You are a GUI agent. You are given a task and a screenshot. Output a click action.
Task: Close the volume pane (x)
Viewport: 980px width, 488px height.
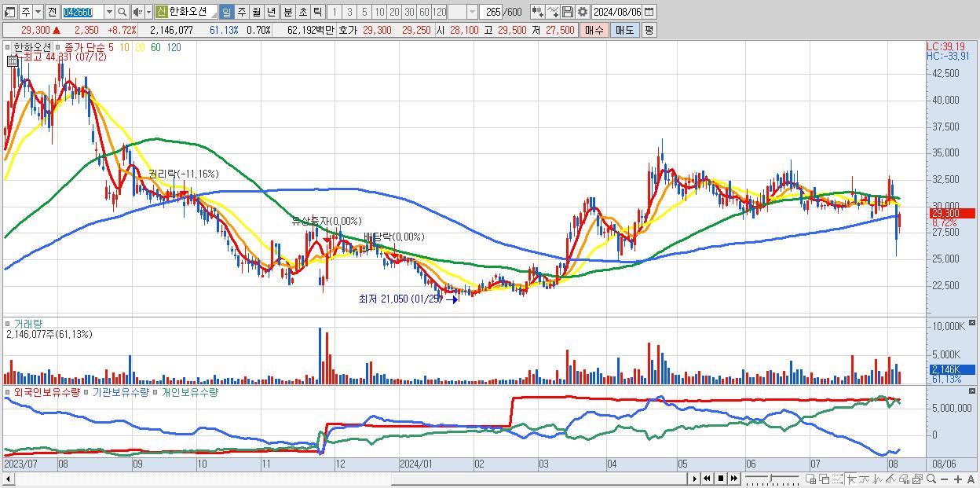(974, 323)
